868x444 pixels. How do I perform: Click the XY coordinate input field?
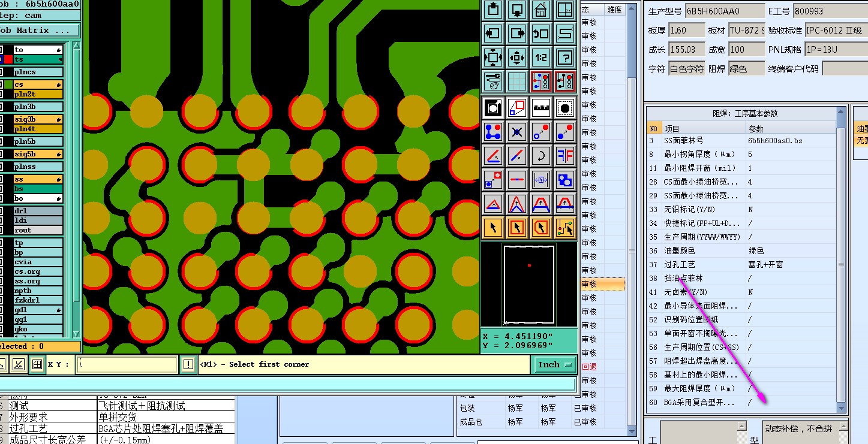(127, 364)
